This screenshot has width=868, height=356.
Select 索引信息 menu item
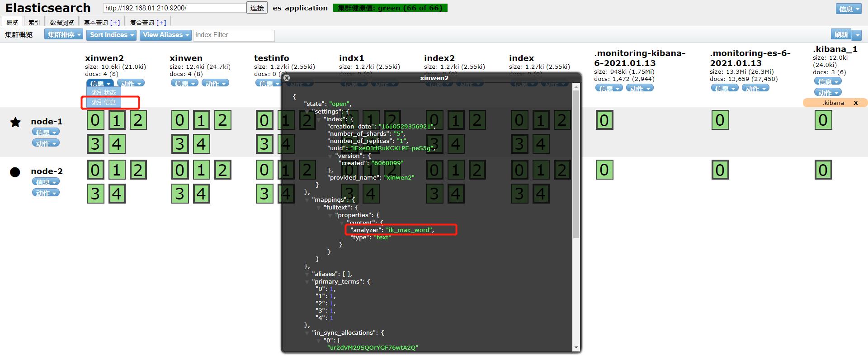(104, 102)
